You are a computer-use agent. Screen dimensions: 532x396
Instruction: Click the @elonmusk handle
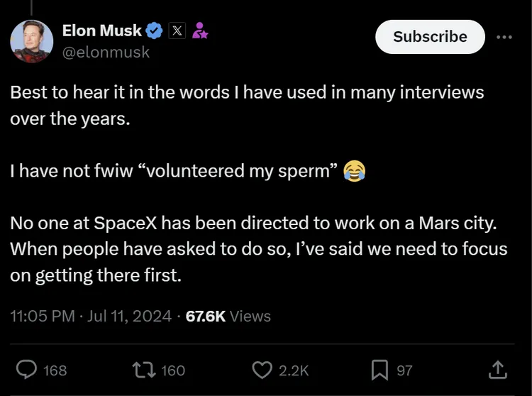point(106,52)
